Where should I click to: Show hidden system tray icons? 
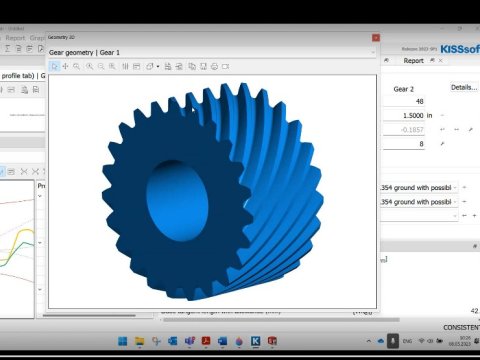coord(369,341)
